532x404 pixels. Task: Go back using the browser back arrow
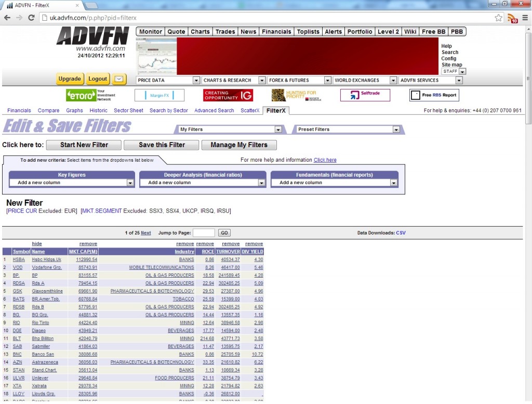pos(7,18)
